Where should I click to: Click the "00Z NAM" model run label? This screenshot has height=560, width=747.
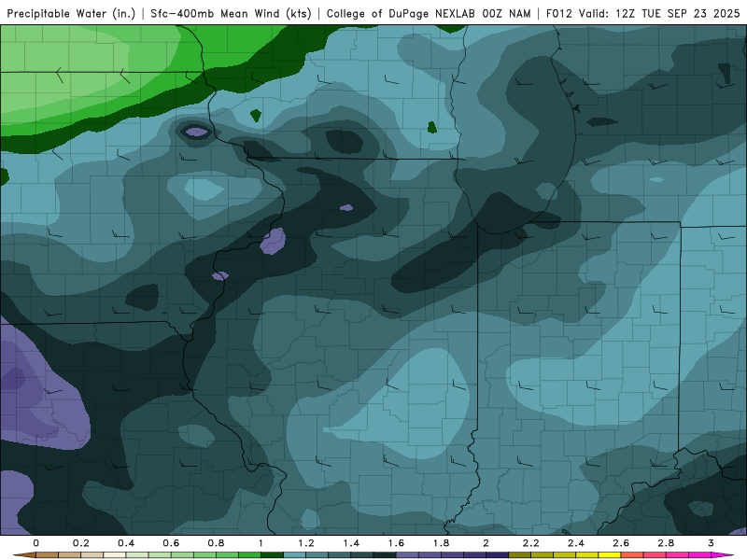pos(506,14)
